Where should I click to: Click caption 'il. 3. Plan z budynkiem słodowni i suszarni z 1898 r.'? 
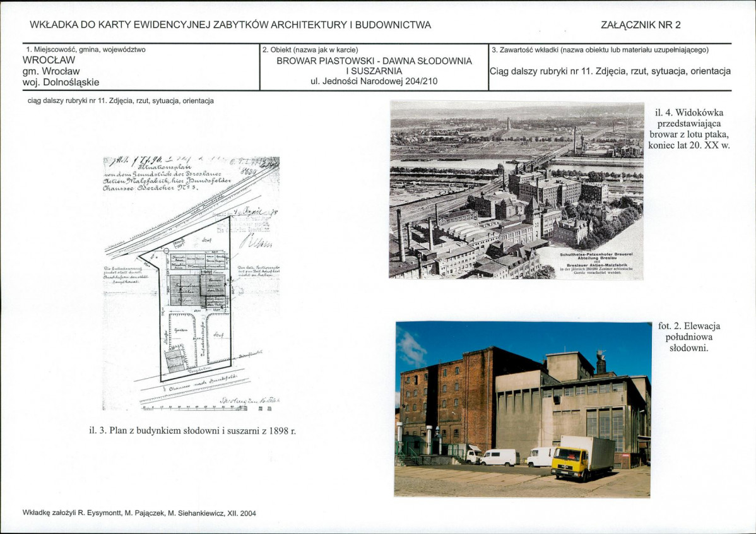click(192, 430)
